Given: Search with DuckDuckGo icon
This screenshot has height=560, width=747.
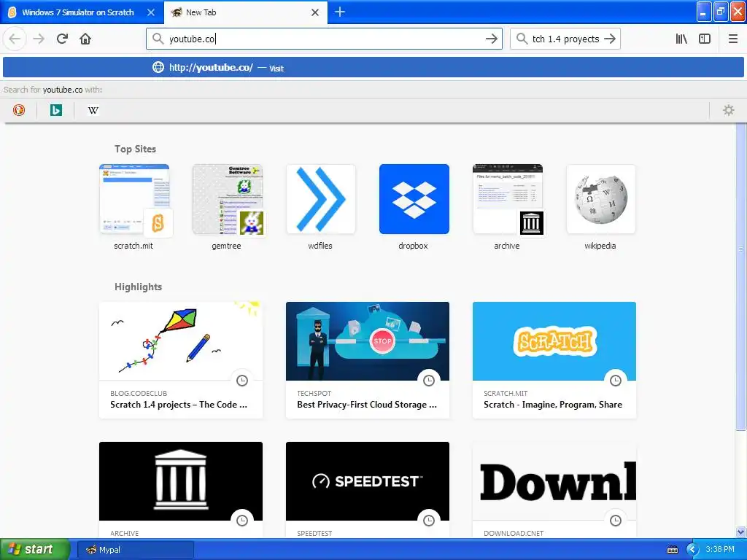Looking at the screenshot, I should coord(18,110).
